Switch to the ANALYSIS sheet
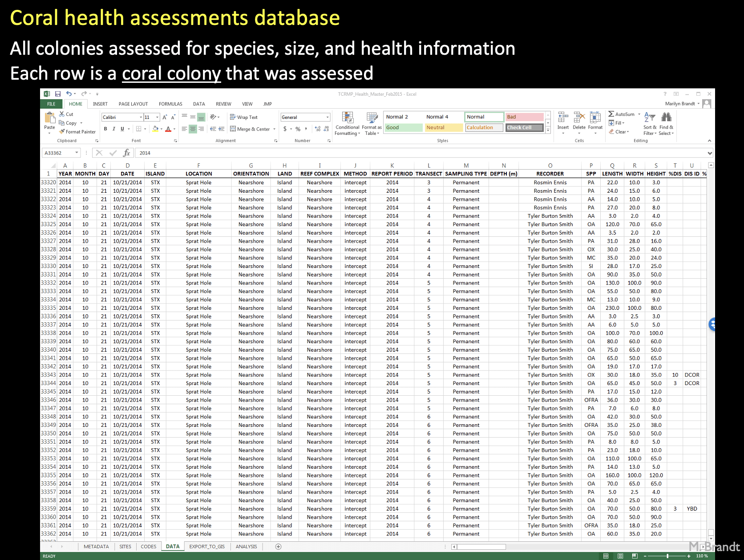The height and width of the screenshot is (560, 744). (247, 547)
